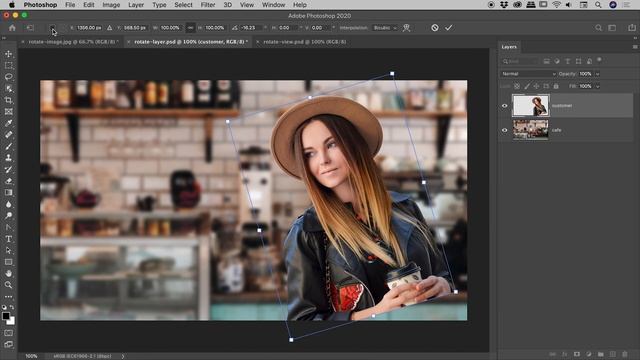Hide the customer layer
This screenshot has width=640, height=360.
(x=504, y=106)
